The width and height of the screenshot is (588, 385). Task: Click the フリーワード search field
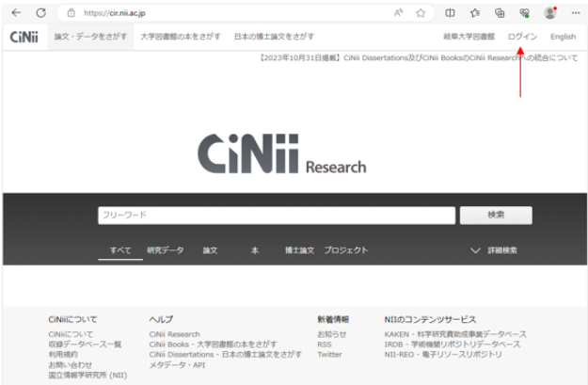tap(277, 216)
